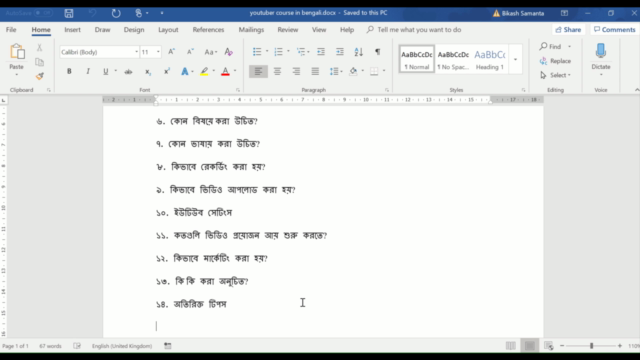Open spelling proofing status icon

click(x=77, y=346)
